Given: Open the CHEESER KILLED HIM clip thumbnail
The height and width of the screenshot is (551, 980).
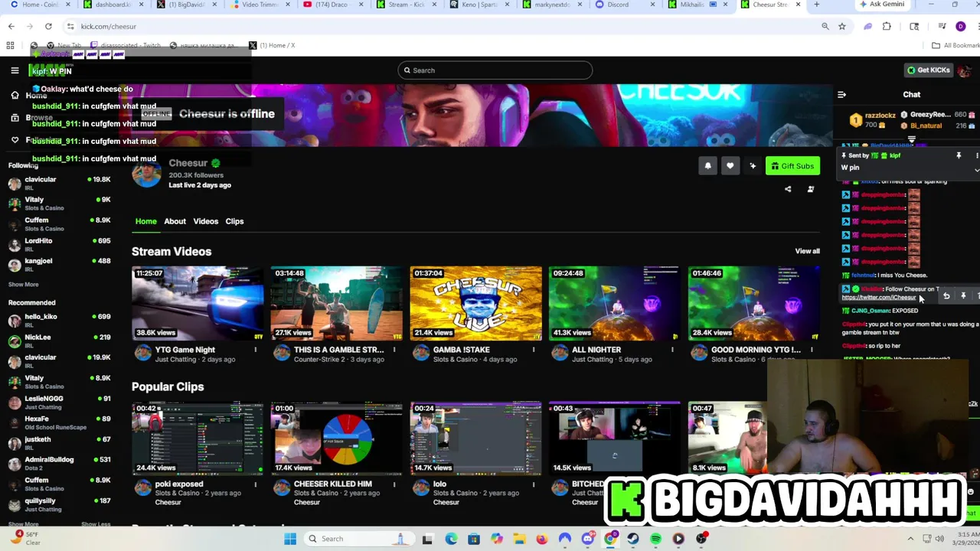Looking at the screenshot, I should pos(336,439).
